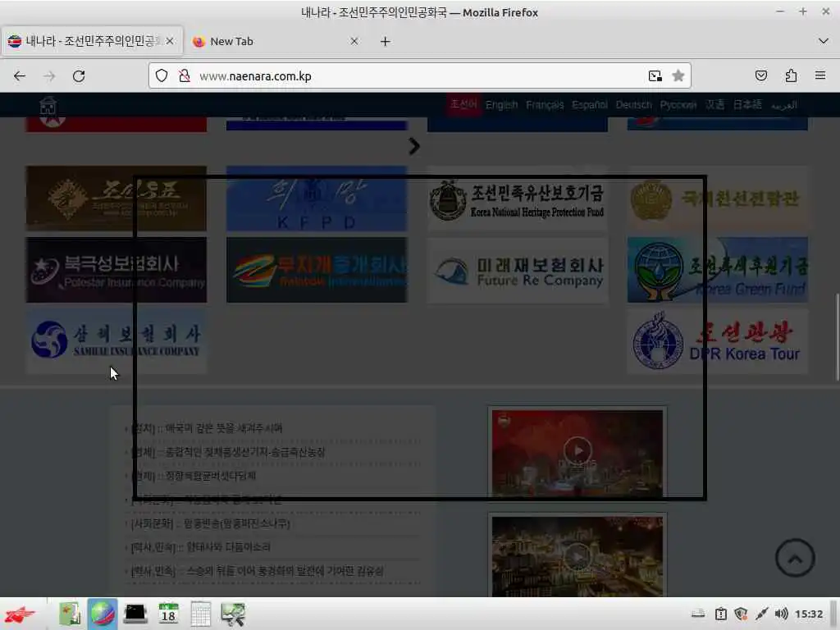Image resolution: width=840 pixels, height=630 pixels.
Task: Open the network connection tray icon
Action: point(761,614)
